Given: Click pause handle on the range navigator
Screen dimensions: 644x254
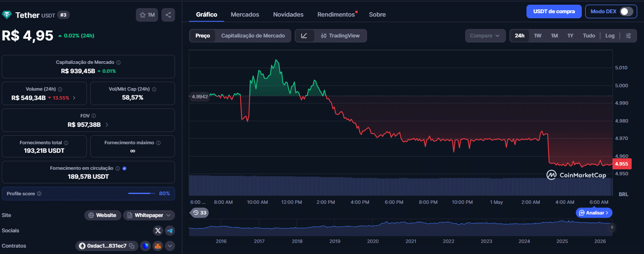Looking at the screenshot, I should click(612, 228).
